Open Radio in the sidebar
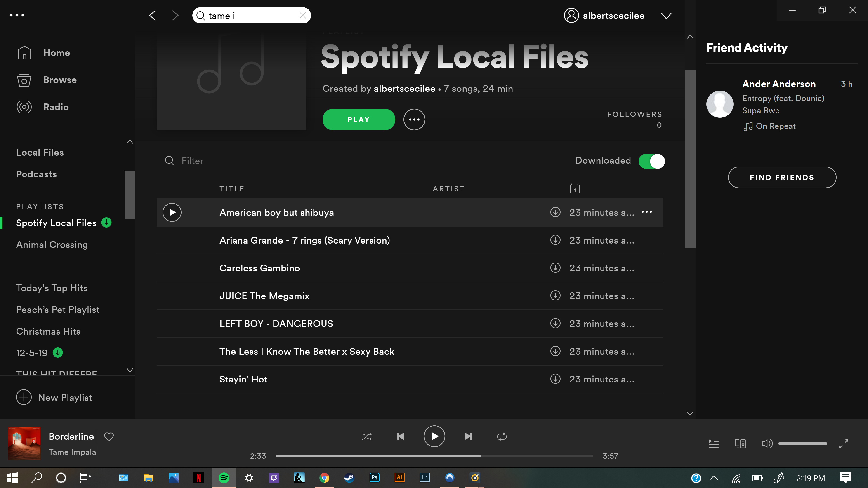The width and height of the screenshot is (868, 488). (43, 107)
